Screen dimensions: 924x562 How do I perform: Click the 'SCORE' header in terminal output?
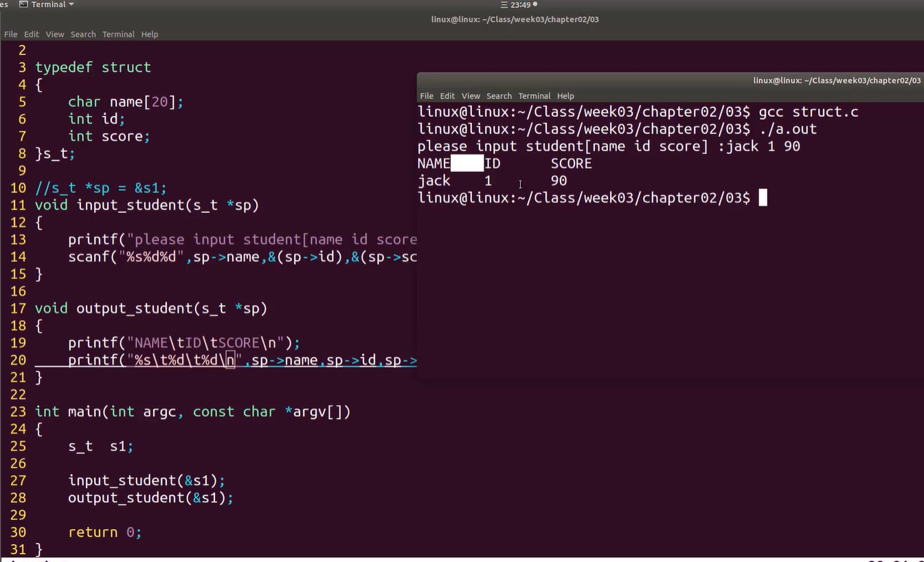pos(572,164)
